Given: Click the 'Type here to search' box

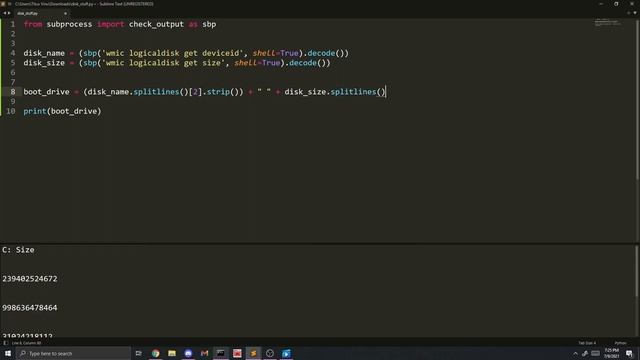Looking at the screenshot, I should (x=73, y=353).
